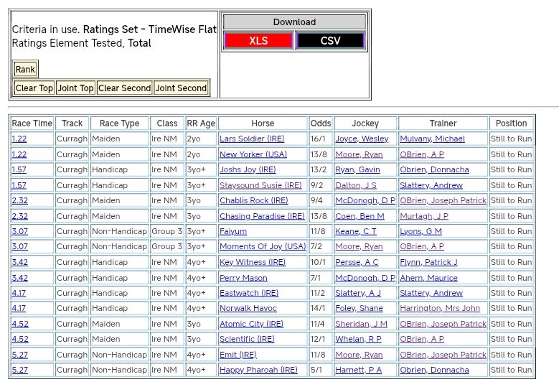559x392 pixels.
Task: Download ratings as XLS file
Action: [258, 41]
